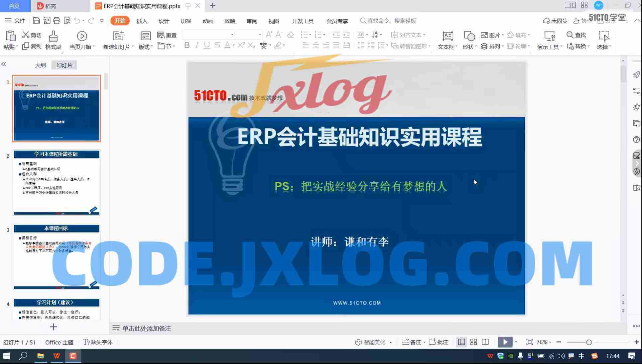642x364 pixels.
Task: Switch to the 动画 Animation tab
Action: point(208,21)
